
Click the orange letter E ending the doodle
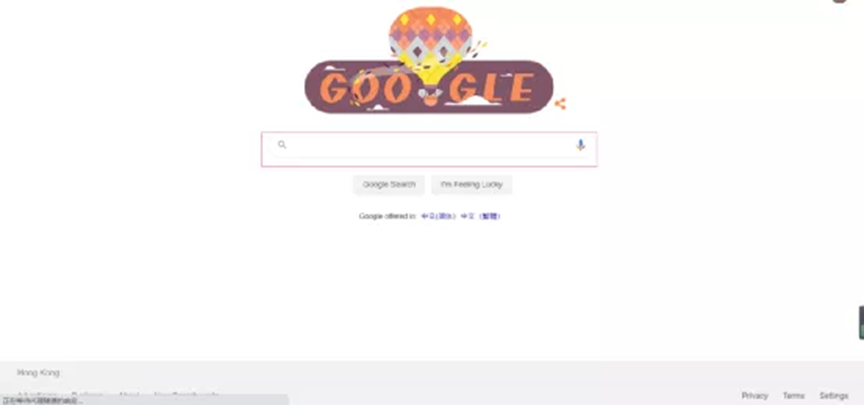(x=521, y=88)
